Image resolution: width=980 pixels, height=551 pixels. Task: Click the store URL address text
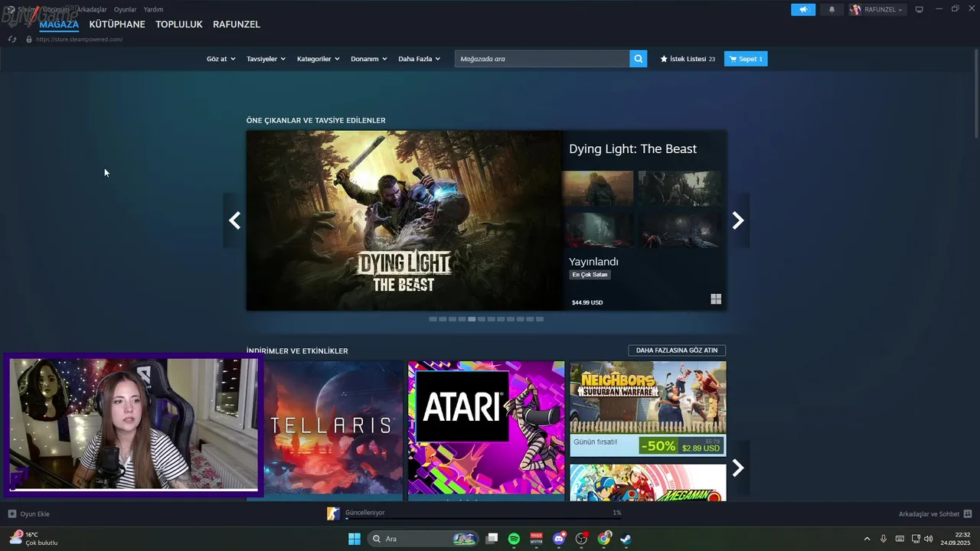79,39
